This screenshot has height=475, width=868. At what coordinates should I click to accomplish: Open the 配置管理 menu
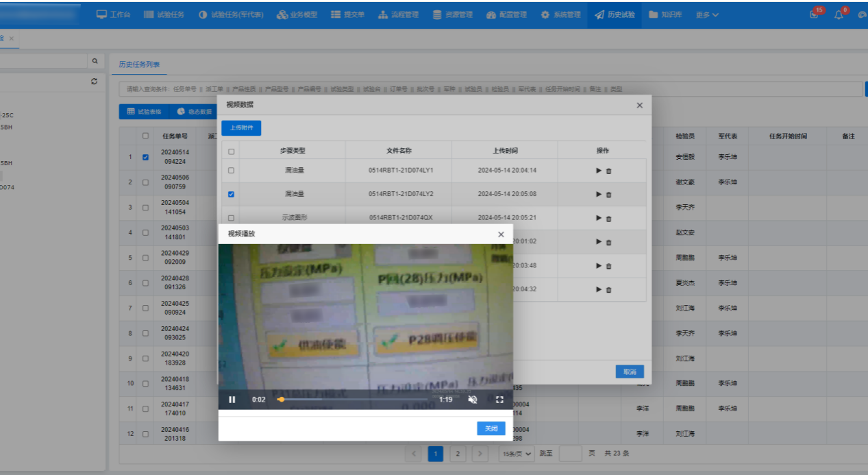pyautogui.click(x=507, y=14)
